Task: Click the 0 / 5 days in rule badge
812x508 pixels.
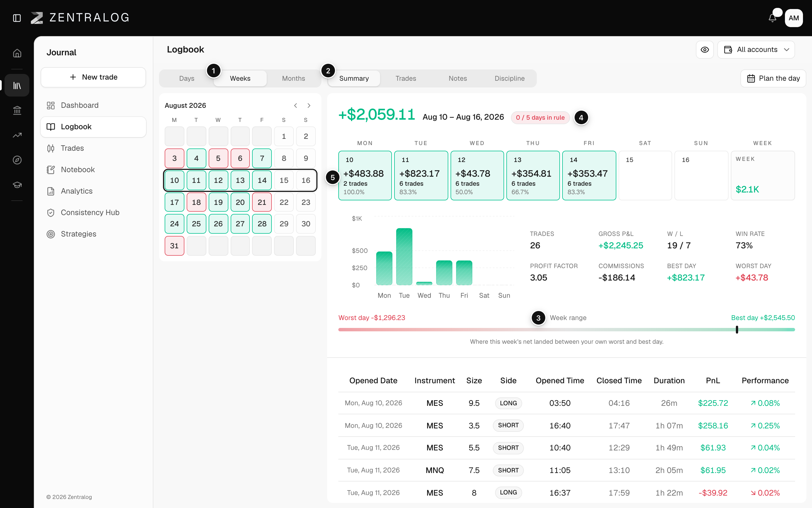Action: [x=540, y=118]
